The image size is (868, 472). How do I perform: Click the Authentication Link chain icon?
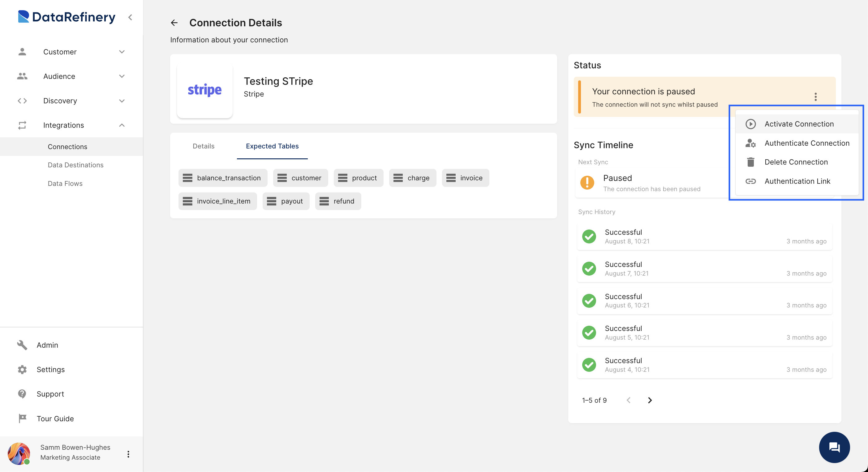coord(750,181)
